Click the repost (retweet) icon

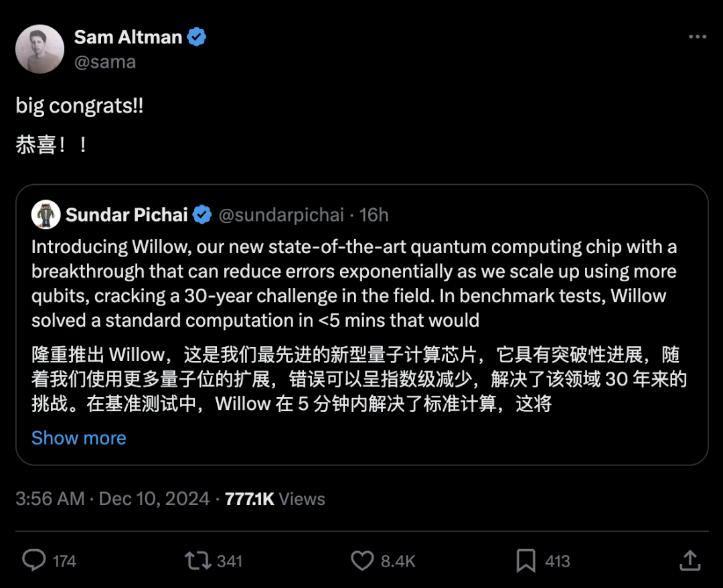click(x=199, y=561)
